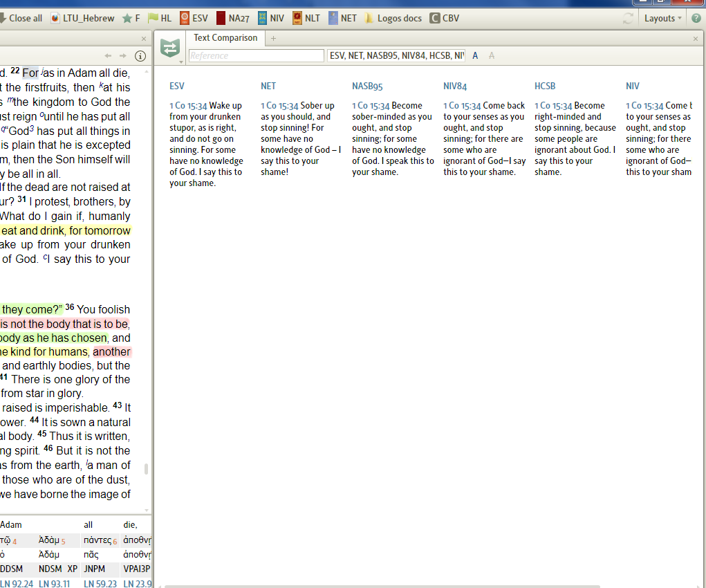Click the NIV84 column header
The image size is (706, 588).
tap(455, 86)
